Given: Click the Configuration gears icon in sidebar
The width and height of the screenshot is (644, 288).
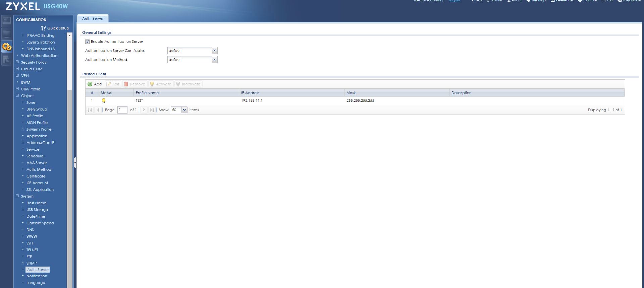Looking at the screenshot, I should (7, 47).
